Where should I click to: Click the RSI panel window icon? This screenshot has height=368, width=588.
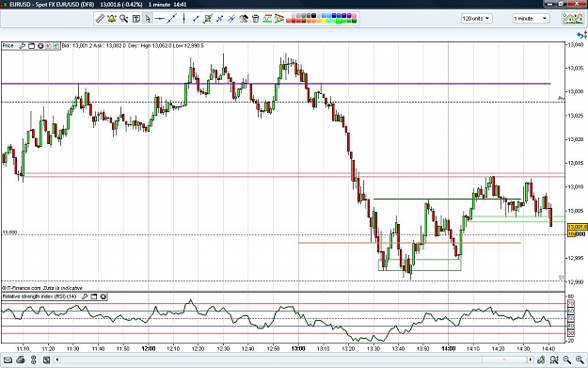94,296
